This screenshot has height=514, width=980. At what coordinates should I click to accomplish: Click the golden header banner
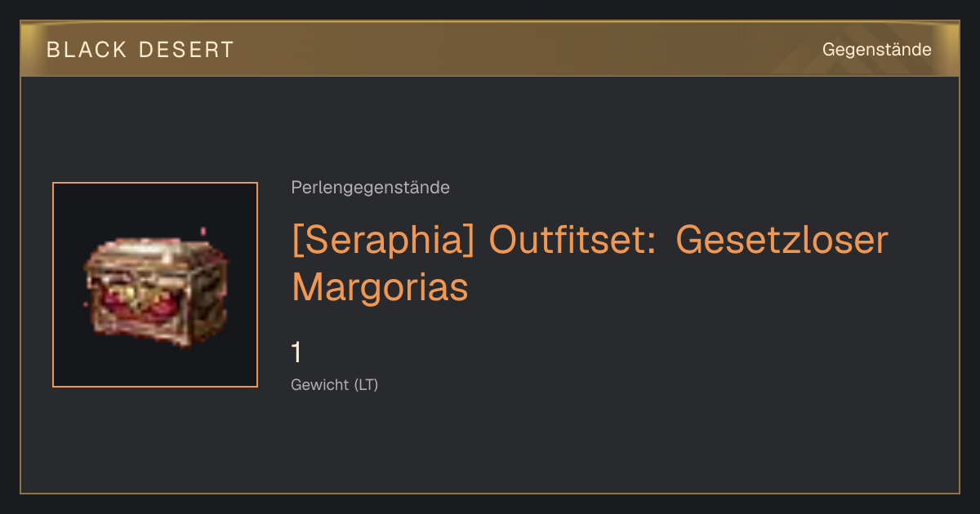pyautogui.click(x=490, y=49)
